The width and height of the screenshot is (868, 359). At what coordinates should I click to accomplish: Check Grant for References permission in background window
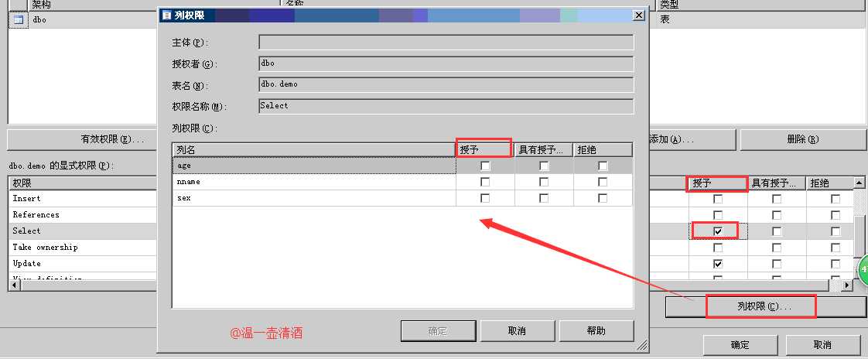718,215
